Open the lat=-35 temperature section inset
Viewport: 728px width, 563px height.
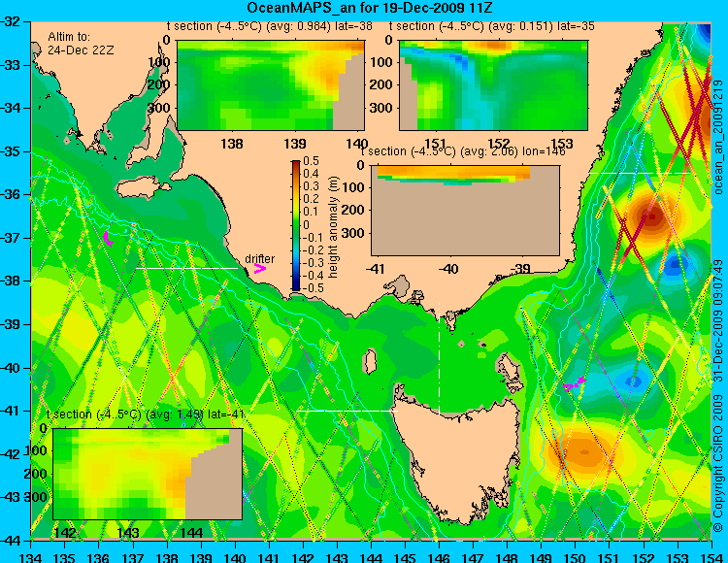[493, 85]
